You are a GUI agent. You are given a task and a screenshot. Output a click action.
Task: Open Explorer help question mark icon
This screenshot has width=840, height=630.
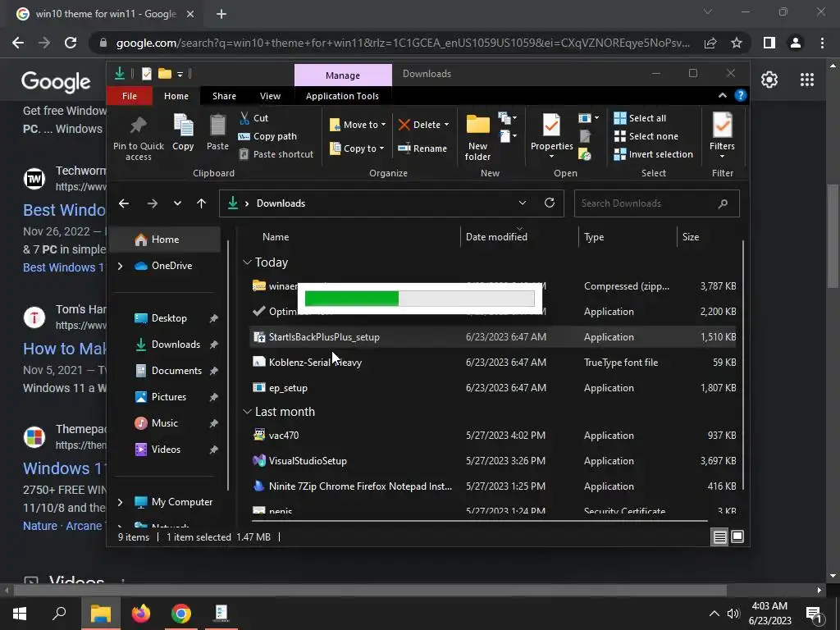(741, 95)
